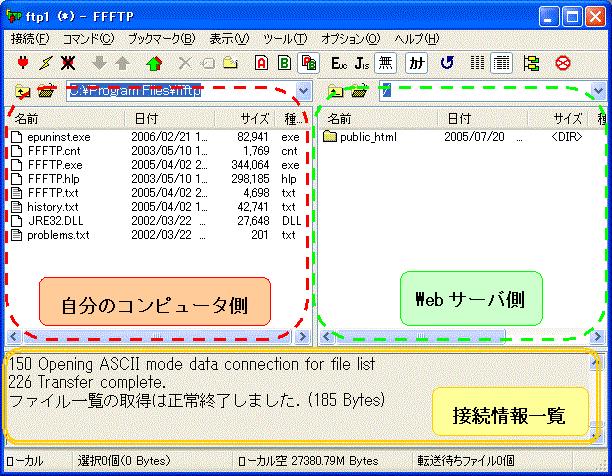612x476 pixels.
Task: Click the Create new folder toolbar icon
Action: [231, 63]
